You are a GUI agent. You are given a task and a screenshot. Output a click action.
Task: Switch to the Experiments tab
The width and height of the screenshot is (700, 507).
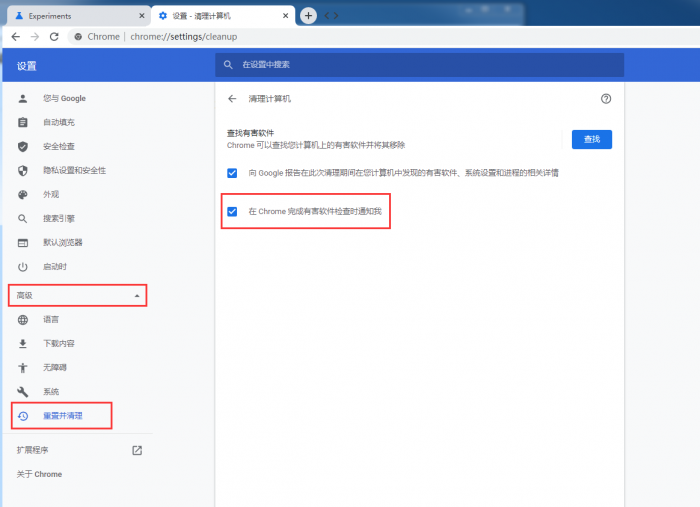79,16
